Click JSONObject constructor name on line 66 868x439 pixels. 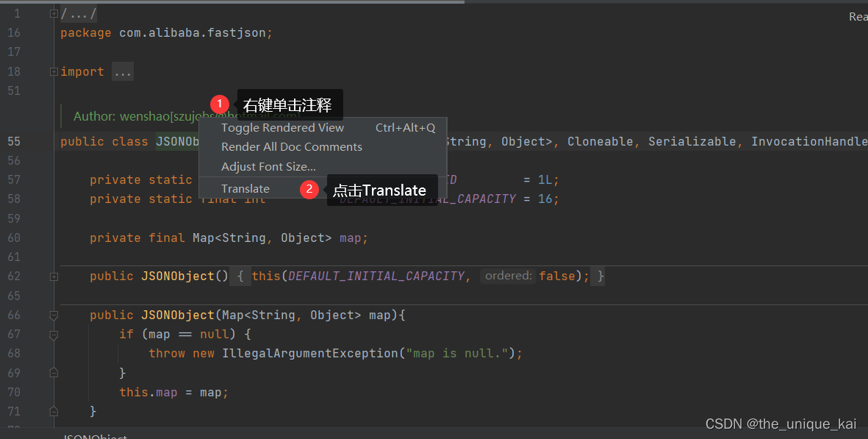178,315
